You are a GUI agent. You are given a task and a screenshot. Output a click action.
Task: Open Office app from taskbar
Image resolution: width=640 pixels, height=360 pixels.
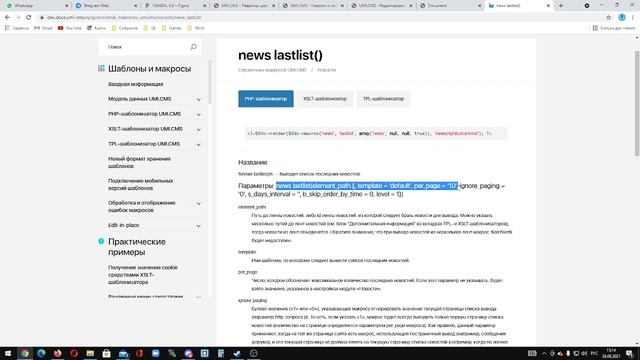pos(139,353)
